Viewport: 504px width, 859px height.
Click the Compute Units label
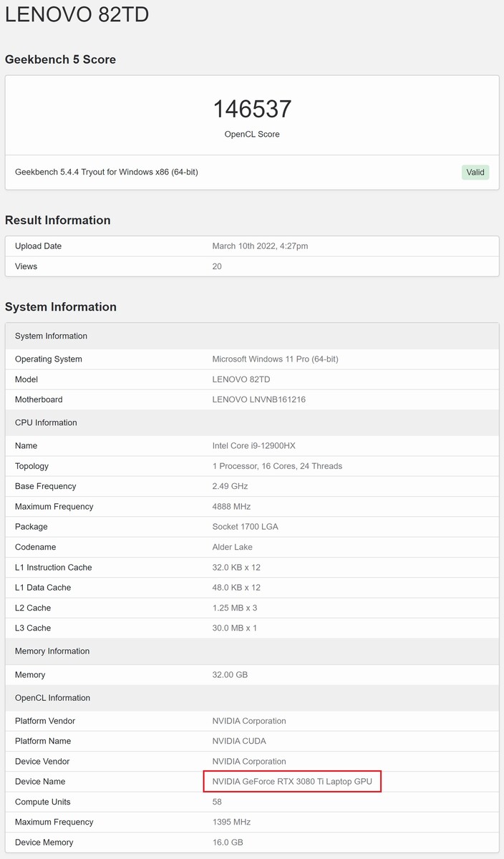click(x=43, y=802)
